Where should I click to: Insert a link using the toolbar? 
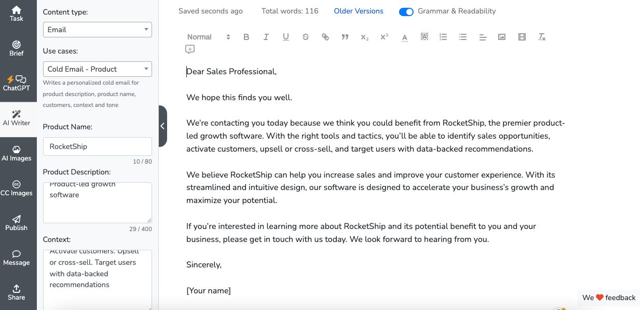pos(325,37)
